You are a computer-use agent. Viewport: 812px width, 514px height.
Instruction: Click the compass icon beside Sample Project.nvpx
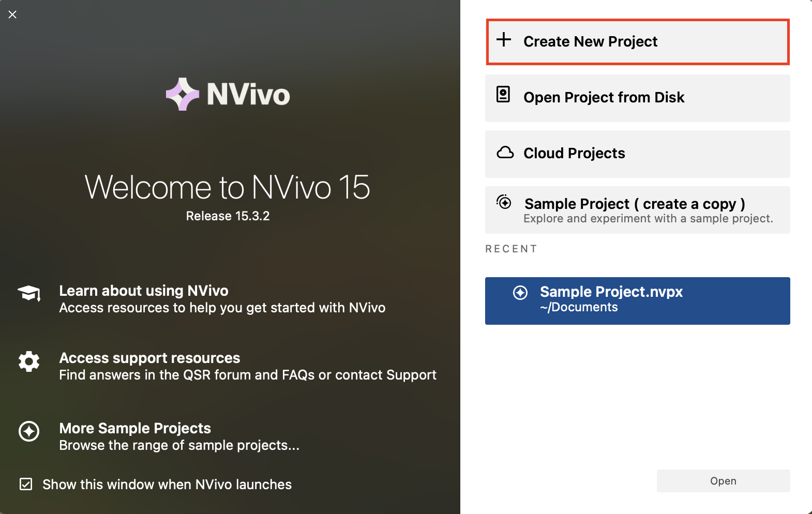(x=520, y=293)
